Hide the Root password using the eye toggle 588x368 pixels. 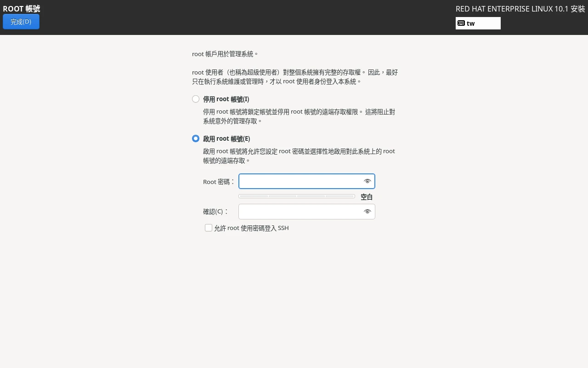click(x=367, y=181)
